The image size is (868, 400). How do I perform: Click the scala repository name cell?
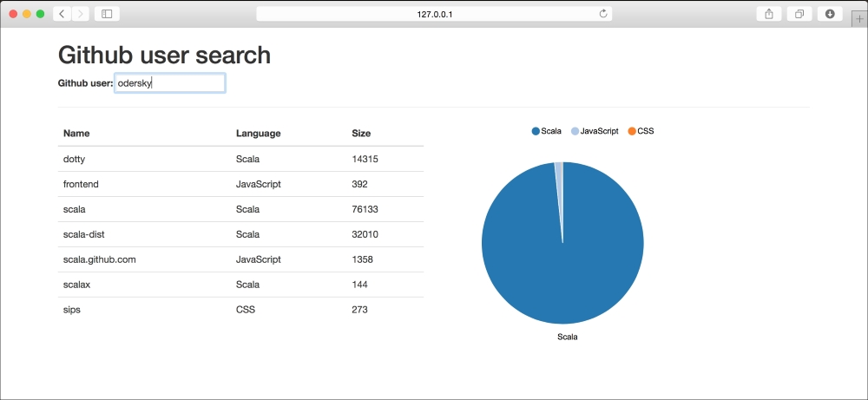tap(74, 209)
